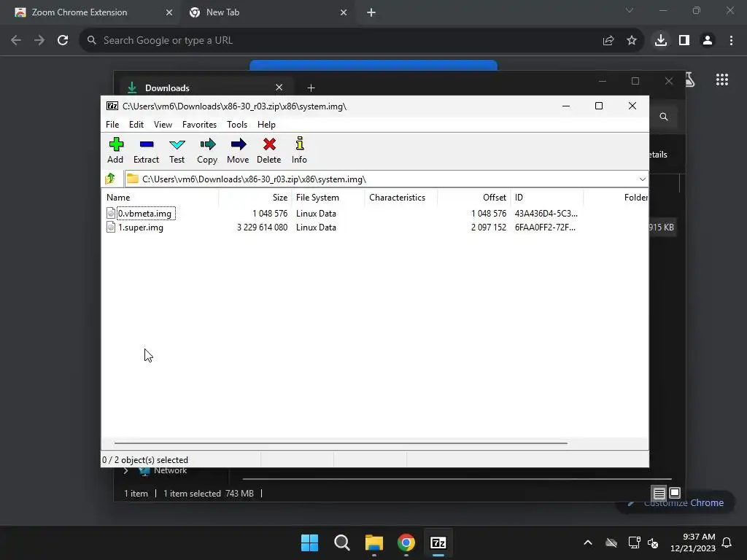747x560 pixels.
Task: Open taskbar Search icon
Action: [341, 542]
